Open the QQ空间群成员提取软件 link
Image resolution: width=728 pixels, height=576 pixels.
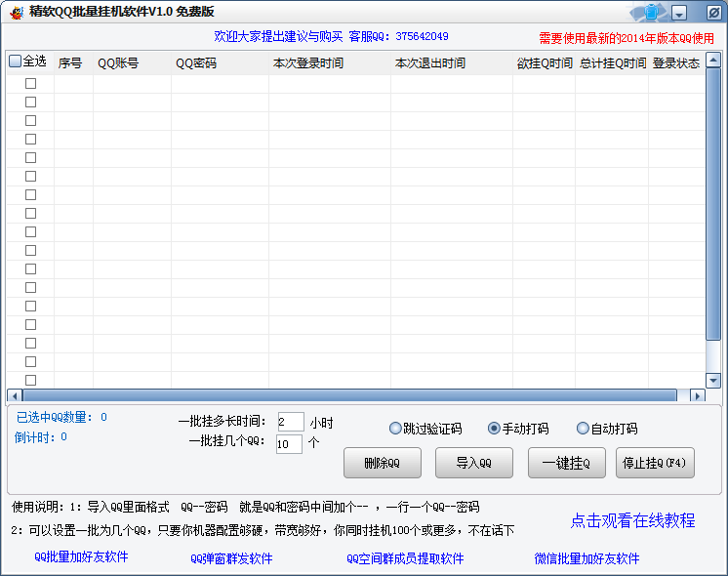point(405,558)
